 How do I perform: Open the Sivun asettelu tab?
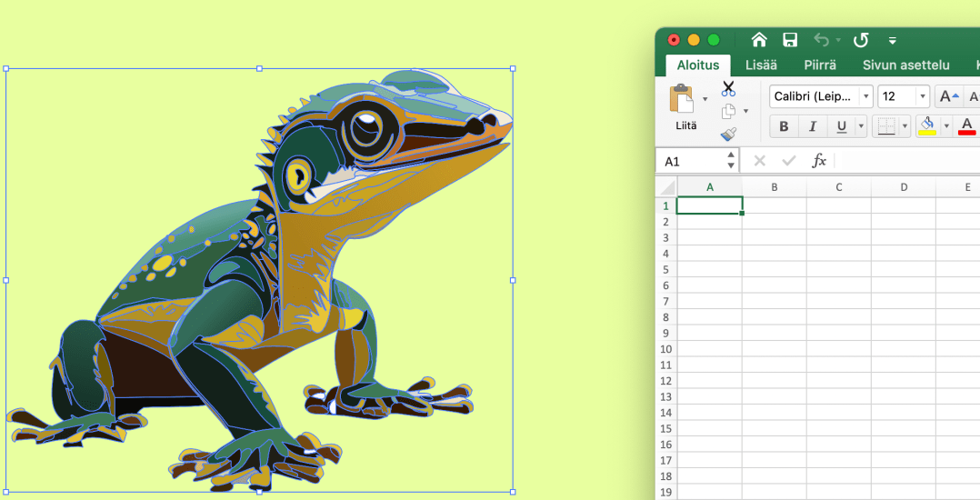[905, 65]
